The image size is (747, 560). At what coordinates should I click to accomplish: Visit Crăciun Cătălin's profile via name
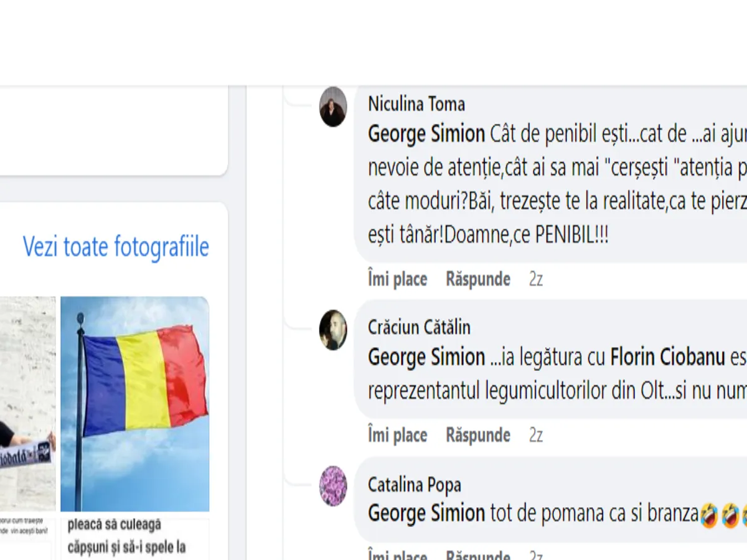419,327
